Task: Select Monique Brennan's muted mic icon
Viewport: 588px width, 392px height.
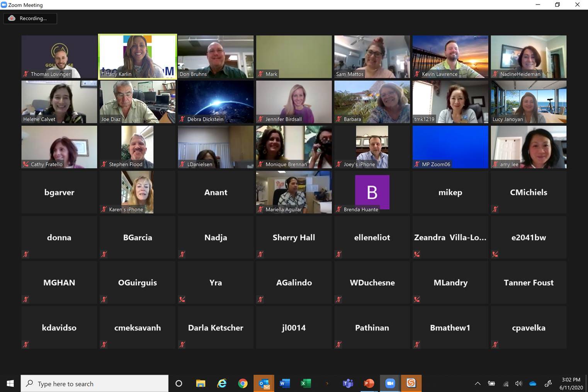Action: [x=261, y=164]
